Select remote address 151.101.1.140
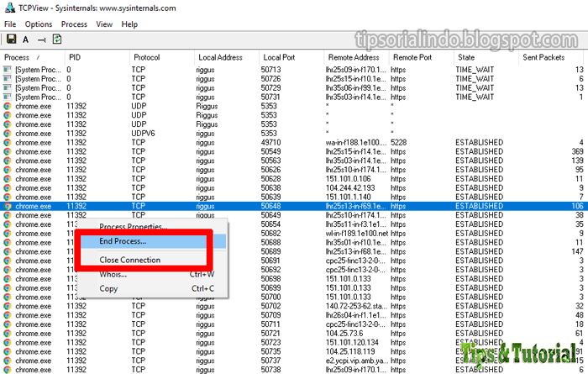 coord(348,197)
